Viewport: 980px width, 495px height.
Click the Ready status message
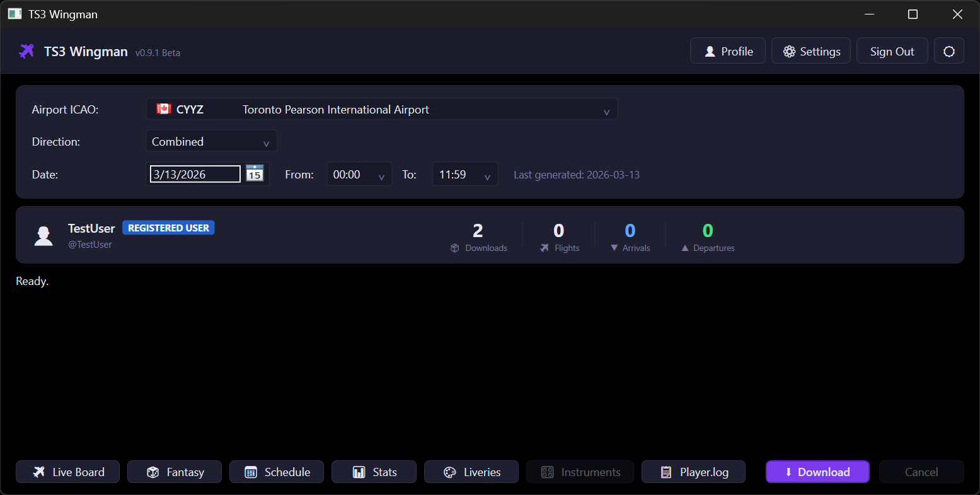pyautogui.click(x=32, y=281)
